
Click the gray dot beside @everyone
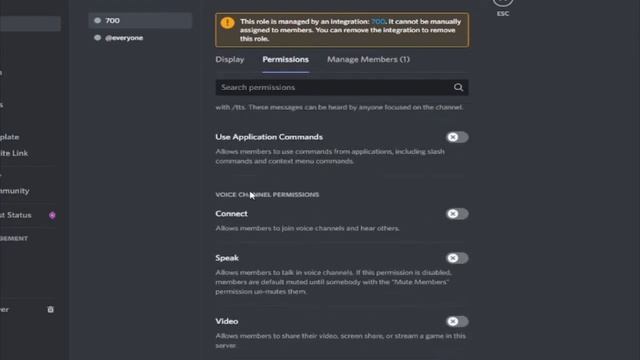coord(98,38)
